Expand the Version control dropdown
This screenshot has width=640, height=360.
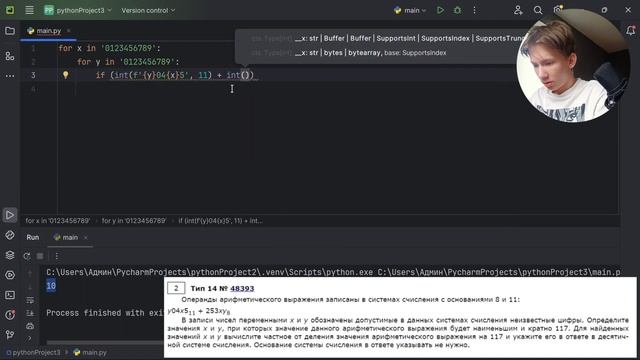(x=148, y=10)
